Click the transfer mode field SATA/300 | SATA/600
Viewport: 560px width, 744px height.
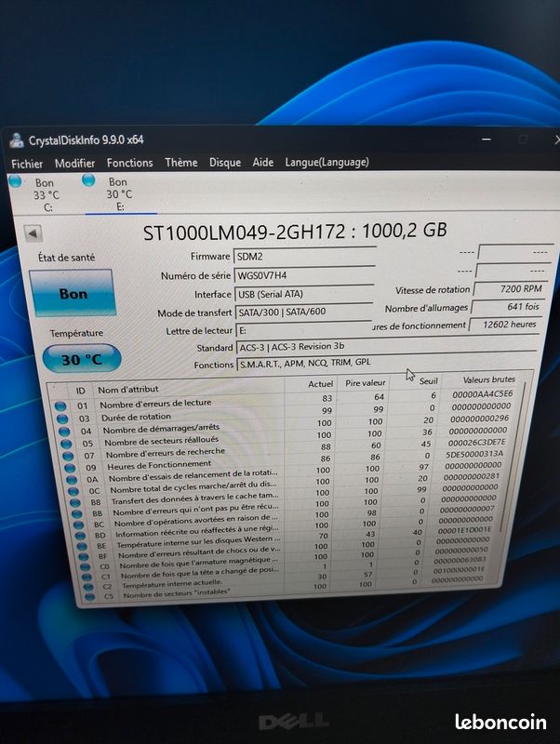pyautogui.click(x=304, y=312)
